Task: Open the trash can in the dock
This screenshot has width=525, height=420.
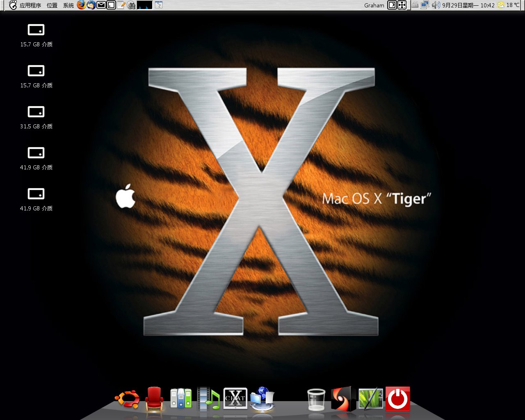Action: tap(316, 399)
